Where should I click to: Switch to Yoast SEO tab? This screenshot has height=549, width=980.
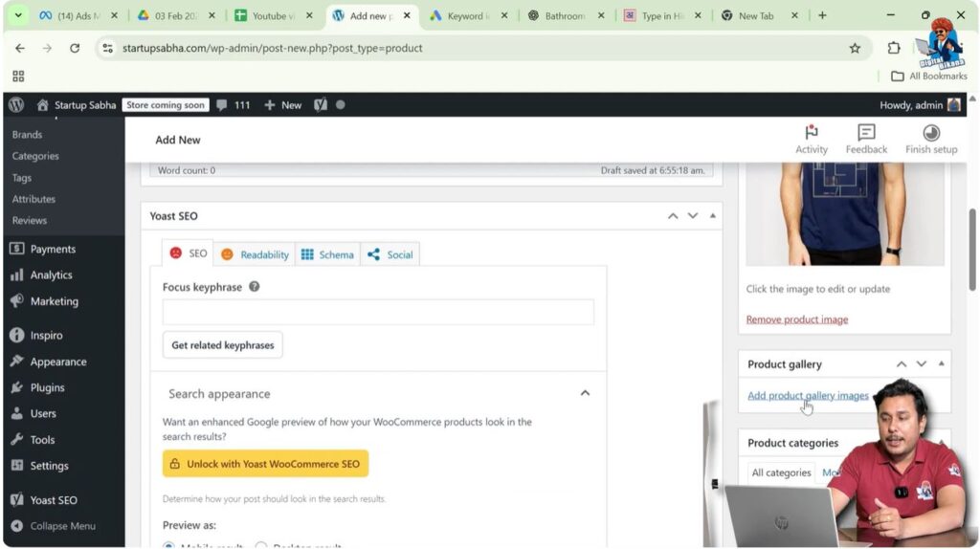[x=188, y=253]
